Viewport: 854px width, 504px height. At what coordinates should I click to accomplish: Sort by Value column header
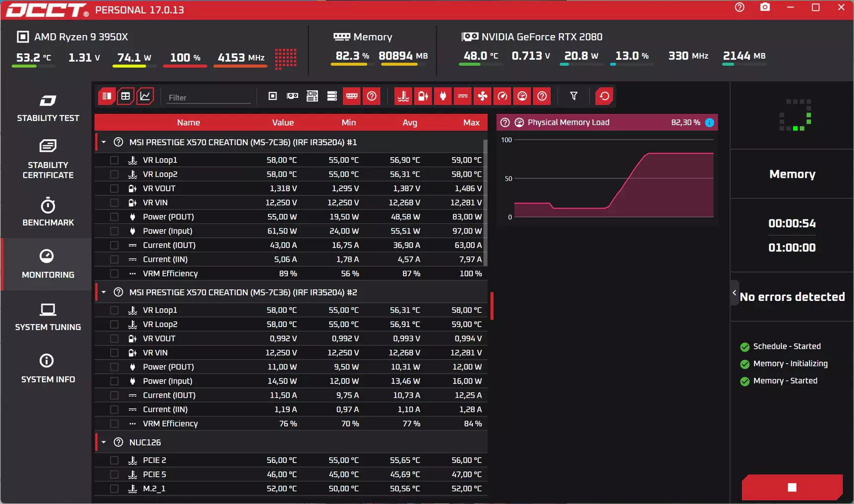[x=283, y=123]
